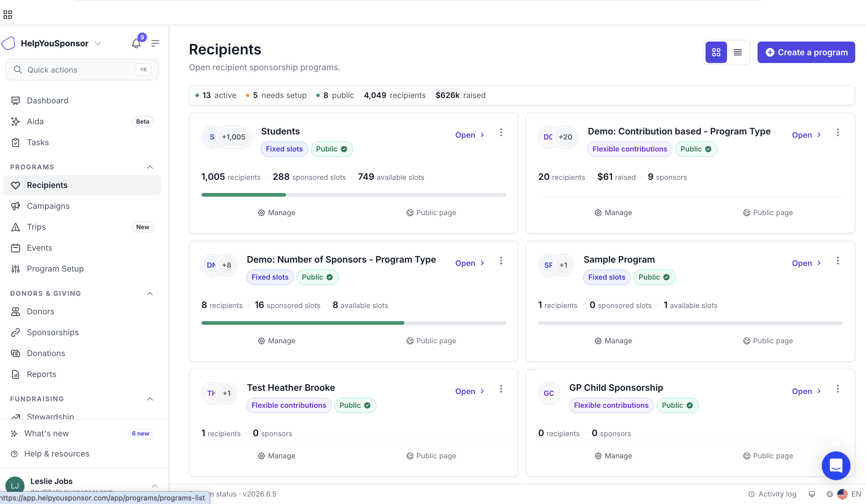Click the US flag language icon
Screen dimensions: 866x504
[842, 494]
